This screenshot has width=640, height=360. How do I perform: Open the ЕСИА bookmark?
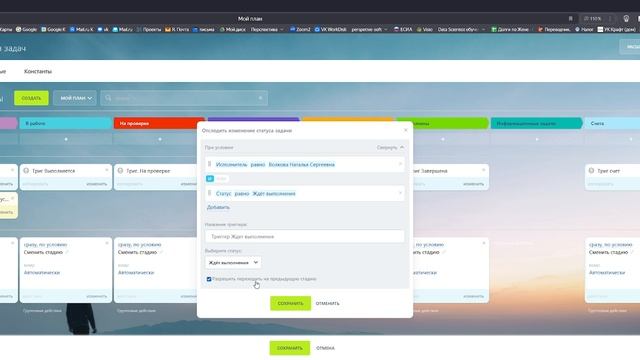pos(403,29)
